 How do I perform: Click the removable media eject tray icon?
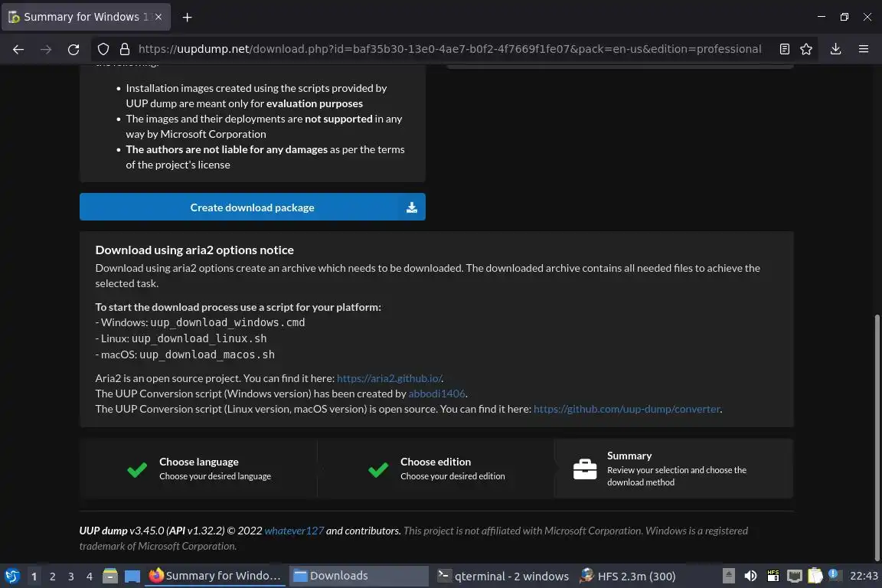click(728, 576)
